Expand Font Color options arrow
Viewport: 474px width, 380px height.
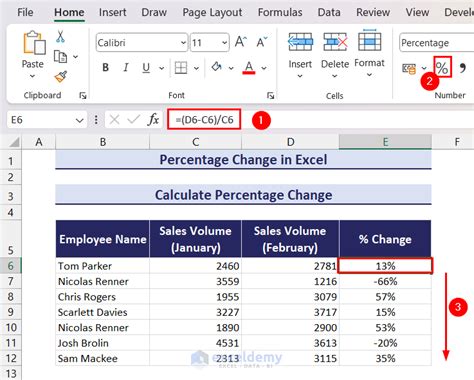tap(264, 68)
